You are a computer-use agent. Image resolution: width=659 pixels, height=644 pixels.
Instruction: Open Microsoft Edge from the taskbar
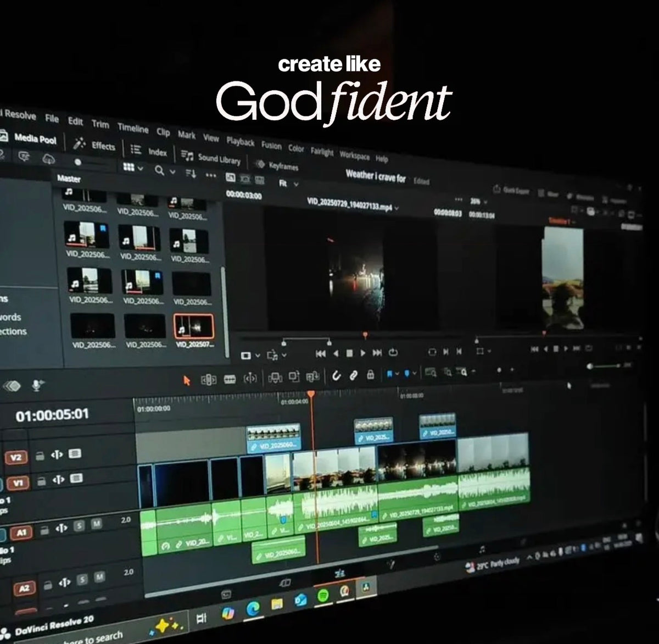click(x=253, y=608)
